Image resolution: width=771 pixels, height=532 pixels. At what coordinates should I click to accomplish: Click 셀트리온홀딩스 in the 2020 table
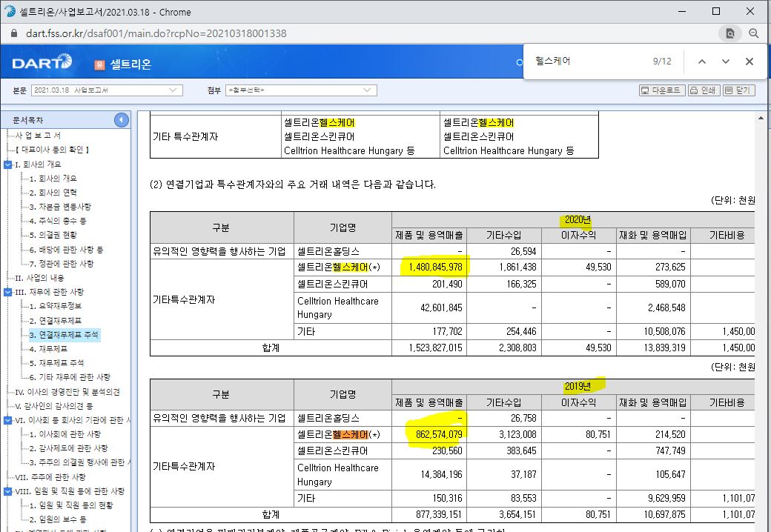pos(328,251)
